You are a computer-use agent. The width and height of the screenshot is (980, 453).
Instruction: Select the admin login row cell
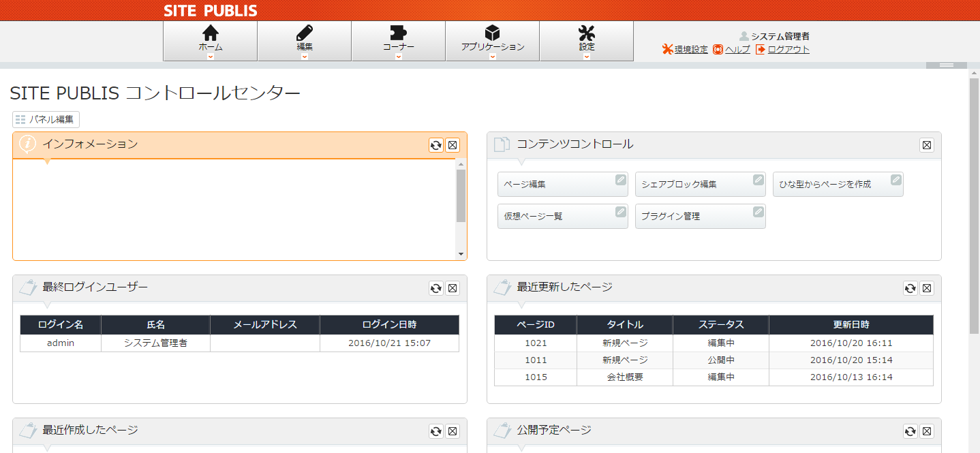pyautogui.click(x=61, y=343)
